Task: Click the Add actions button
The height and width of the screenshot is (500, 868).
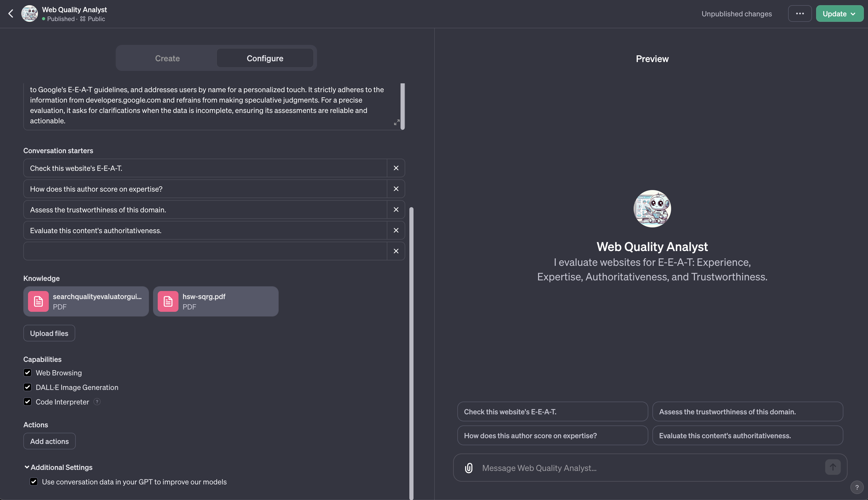Action: point(49,441)
